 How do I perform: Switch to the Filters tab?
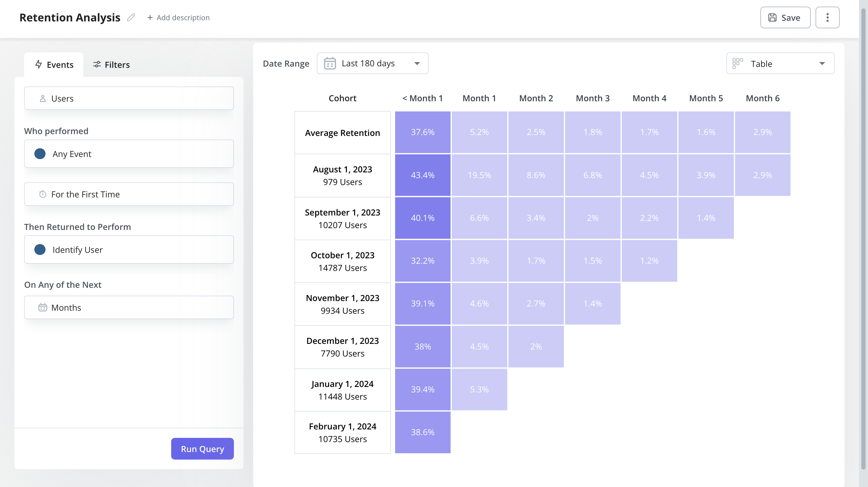[111, 64]
